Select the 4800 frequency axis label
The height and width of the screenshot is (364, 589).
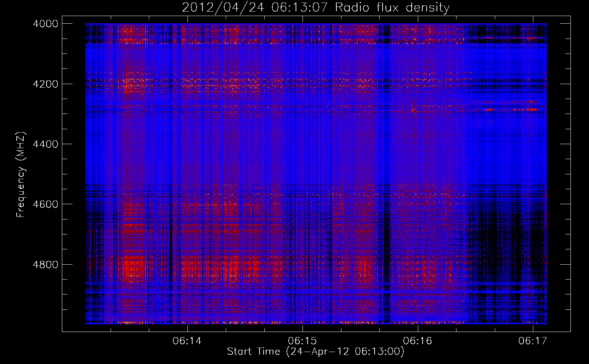click(x=46, y=265)
